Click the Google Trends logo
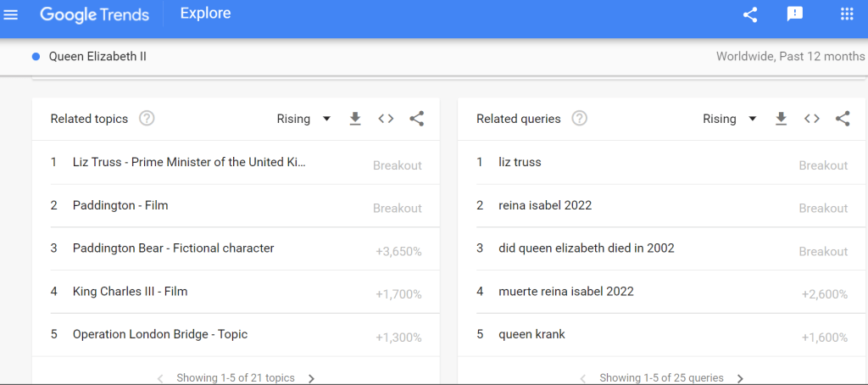The height and width of the screenshot is (385, 868). [94, 14]
